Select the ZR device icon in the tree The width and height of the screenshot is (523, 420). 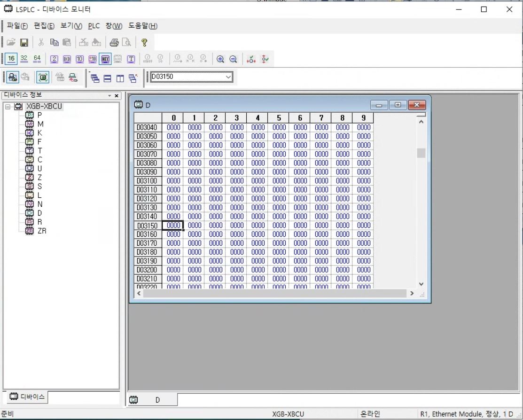30,231
